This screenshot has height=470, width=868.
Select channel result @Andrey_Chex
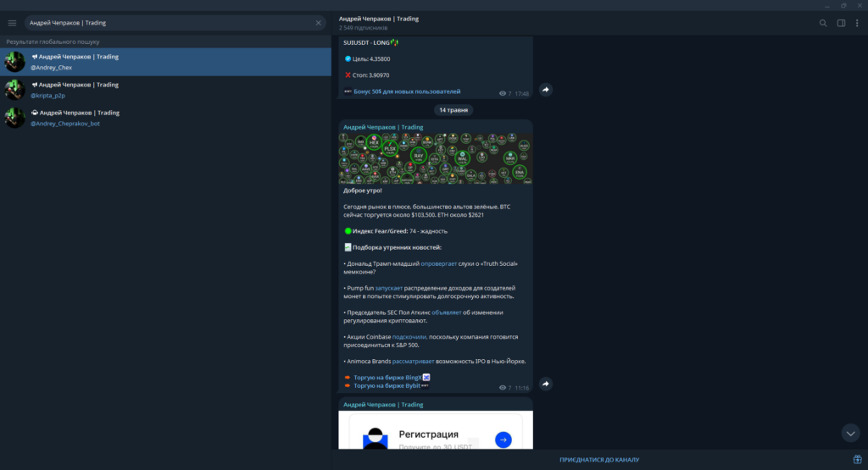point(165,62)
